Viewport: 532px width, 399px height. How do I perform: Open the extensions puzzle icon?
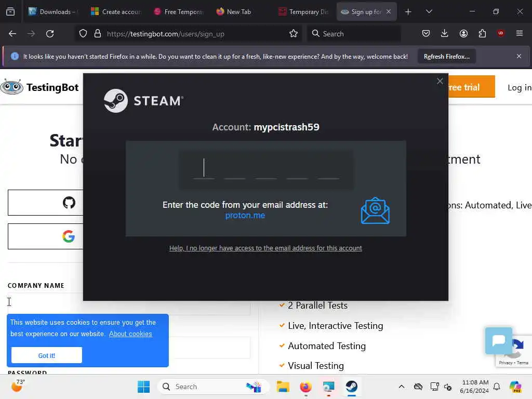pyautogui.click(x=482, y=33)
